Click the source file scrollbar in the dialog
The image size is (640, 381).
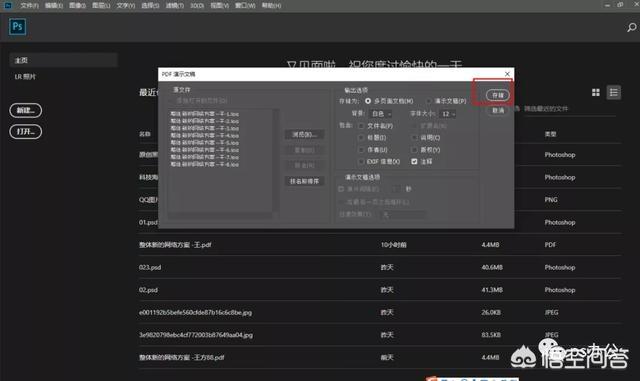(276, 160)
